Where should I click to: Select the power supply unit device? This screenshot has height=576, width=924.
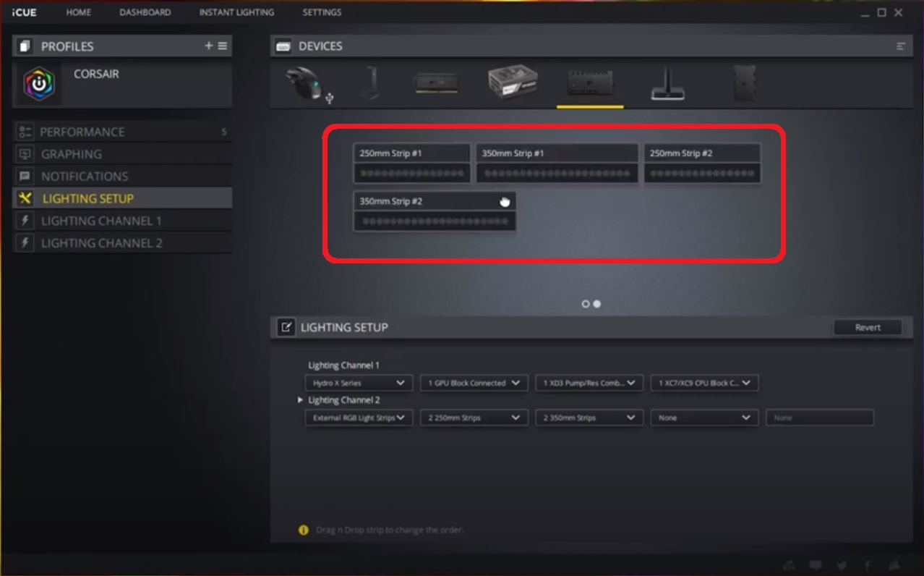click(x=513, y=82)
